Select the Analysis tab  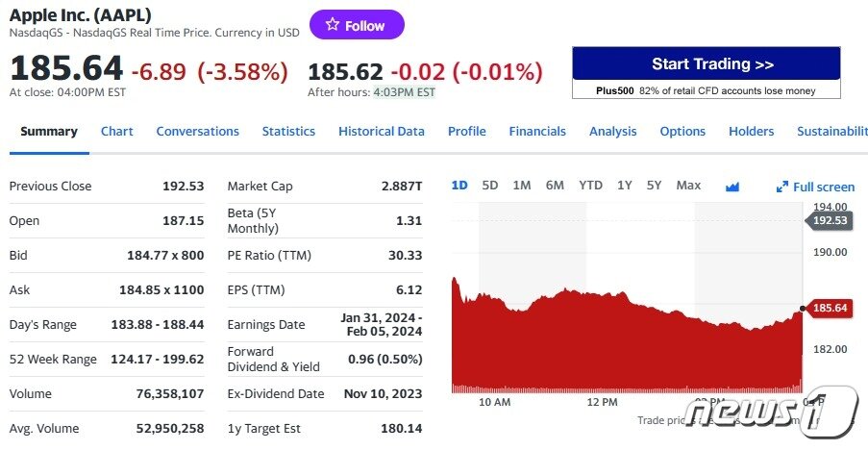[612, 132]
